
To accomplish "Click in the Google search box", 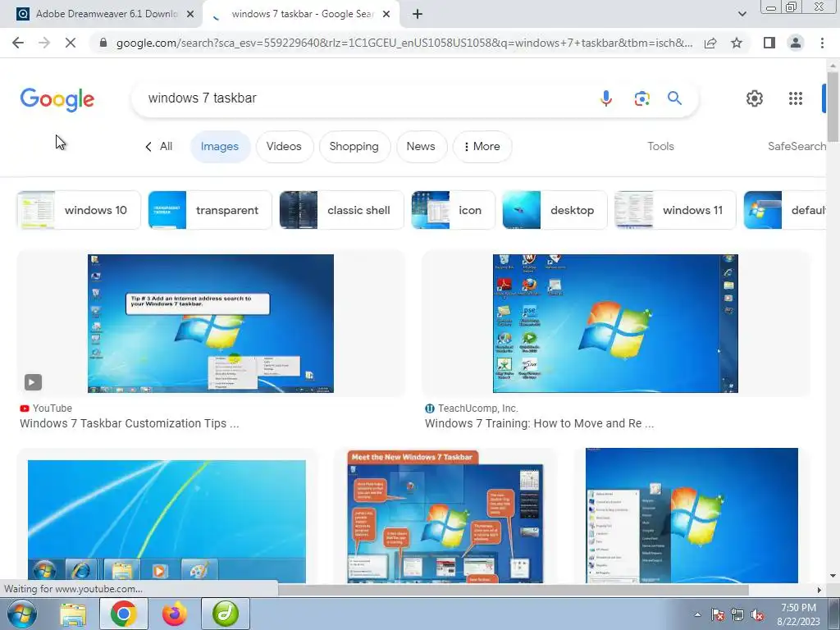I will click(364, 98).
